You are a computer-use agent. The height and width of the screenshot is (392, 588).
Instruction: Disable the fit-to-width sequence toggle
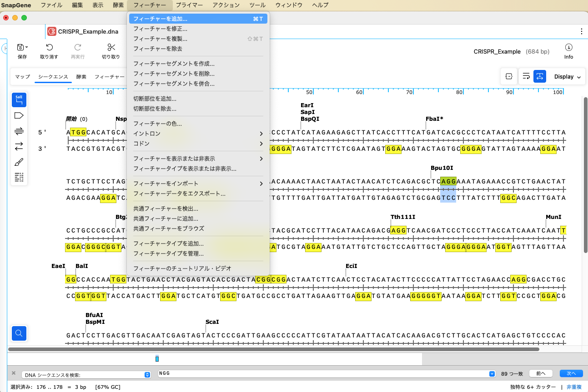pos(539,76)
